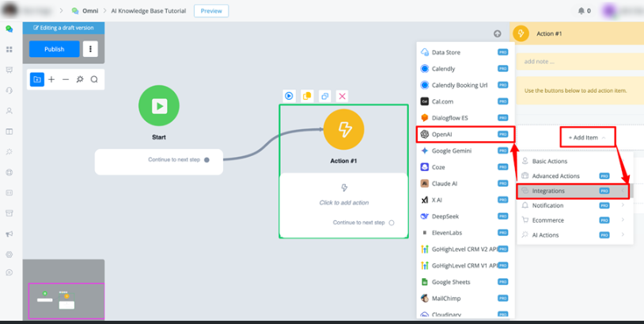Open the three-dot menu beside Publish
Viewport: 644px width, 324px height.
[90, 49]
